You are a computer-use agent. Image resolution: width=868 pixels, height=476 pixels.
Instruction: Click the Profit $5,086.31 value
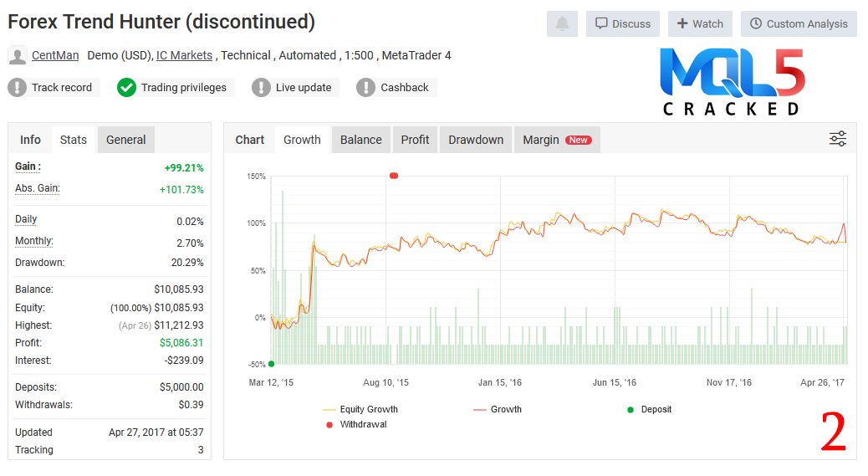tap(181, 343)
